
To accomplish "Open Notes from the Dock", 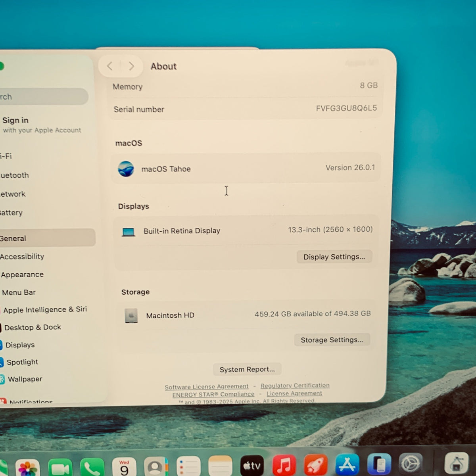I will (x=220, y=466).
